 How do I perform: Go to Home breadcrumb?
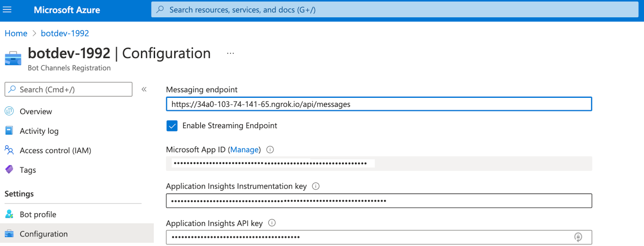tap(16, 33)
